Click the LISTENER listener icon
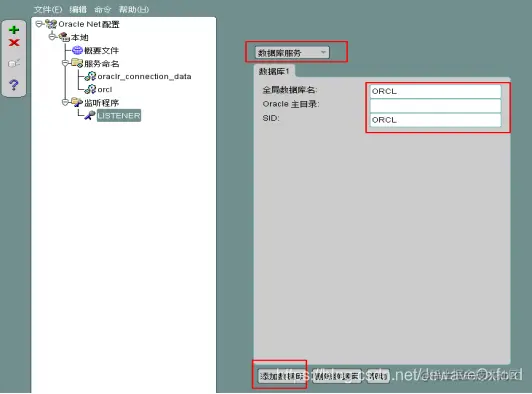Screen dimensions: 532x394 [90, 115]
